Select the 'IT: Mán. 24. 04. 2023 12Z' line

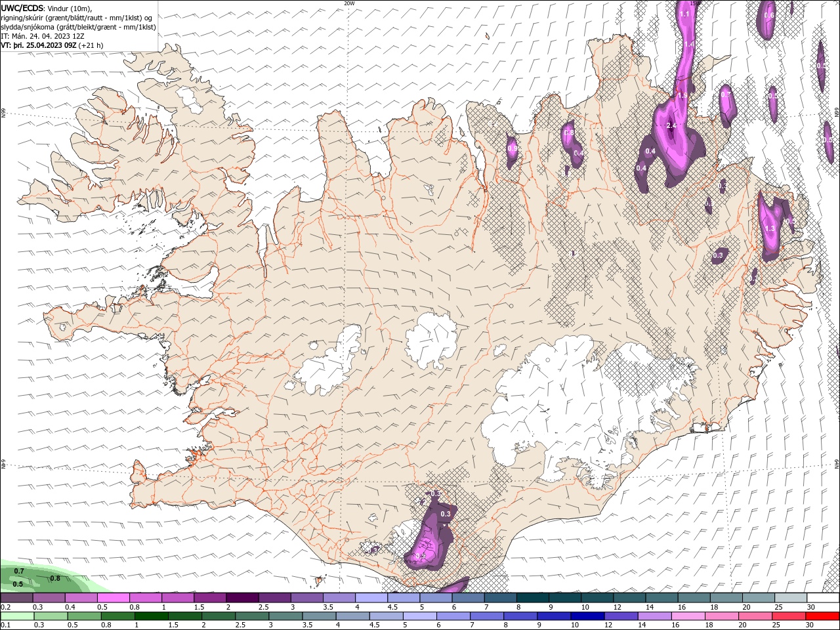43,36
